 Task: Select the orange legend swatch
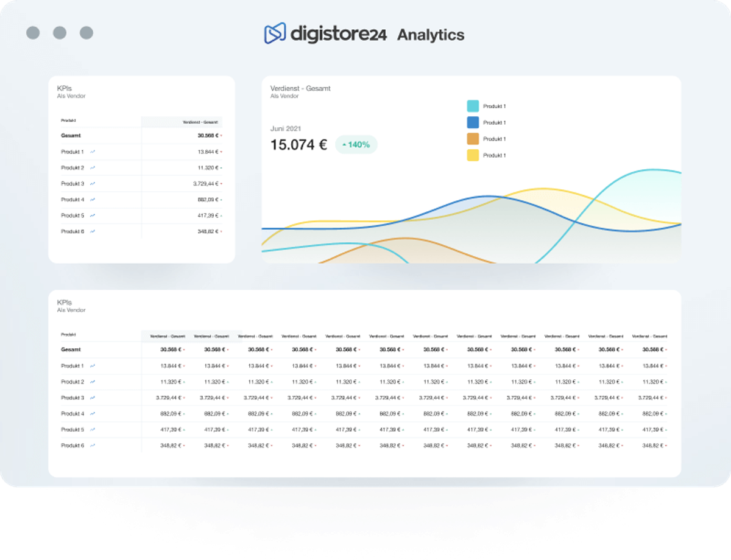click(x=473, y=139)
